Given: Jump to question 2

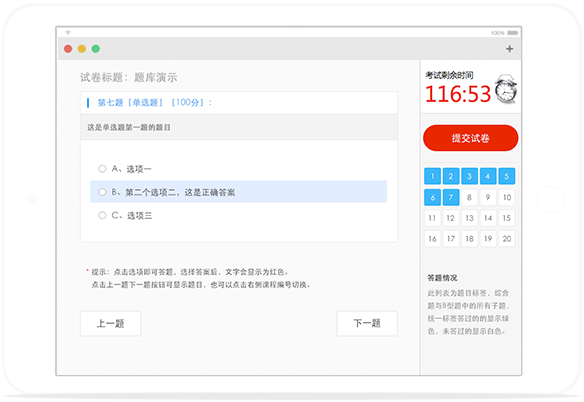Looking at the screenshot, I should point(451,176).
